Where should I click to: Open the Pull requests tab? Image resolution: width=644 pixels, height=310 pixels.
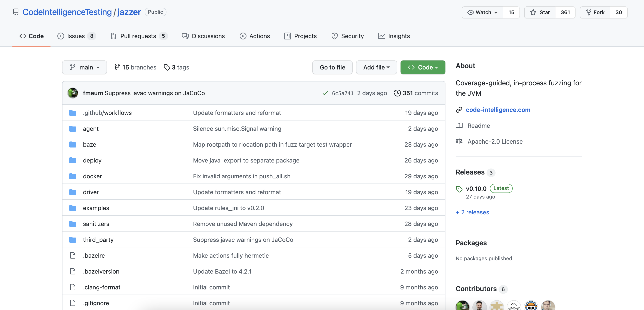click(138, 36)
